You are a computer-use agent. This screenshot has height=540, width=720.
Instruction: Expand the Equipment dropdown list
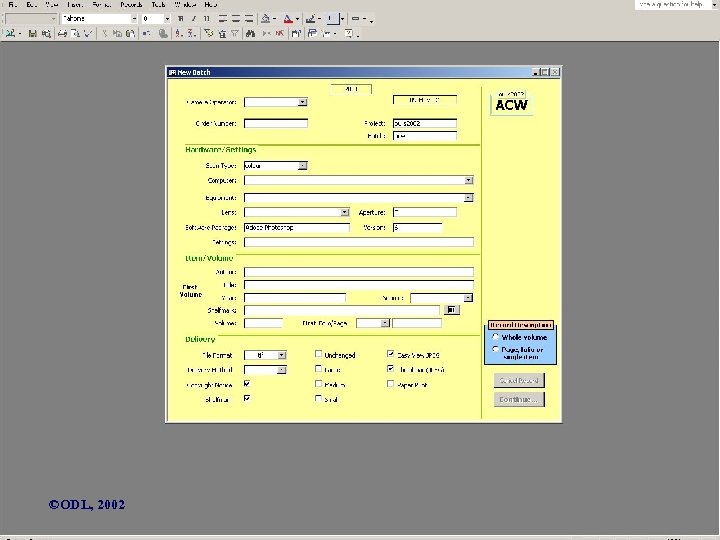pos(469,198)
